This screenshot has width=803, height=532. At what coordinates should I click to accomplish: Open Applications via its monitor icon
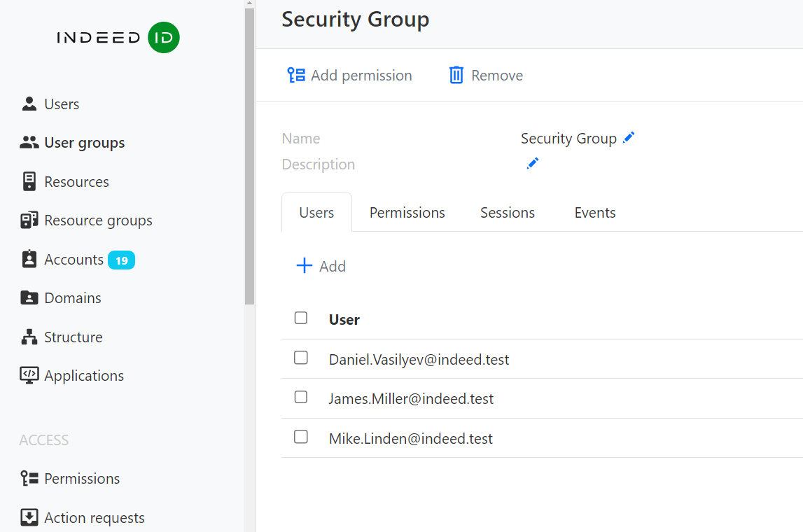tap(29, 376)
